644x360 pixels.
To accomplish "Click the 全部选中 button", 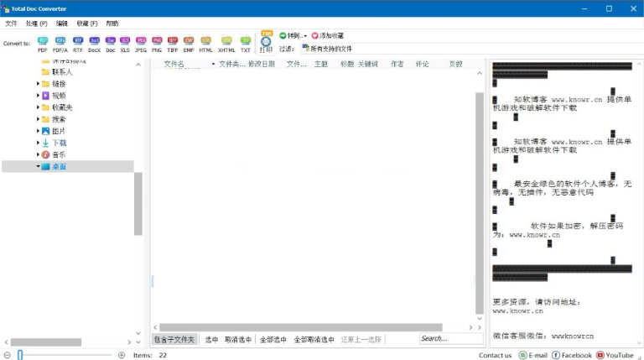I will point(273,340).
